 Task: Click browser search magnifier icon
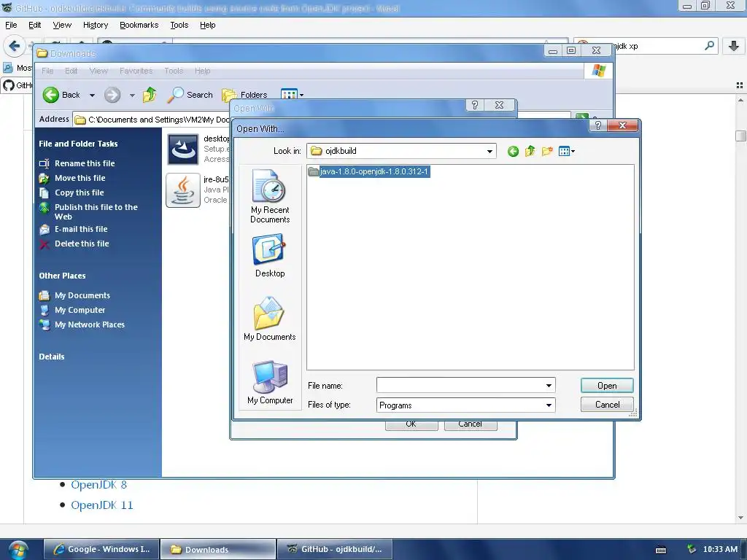pos(709,46)
